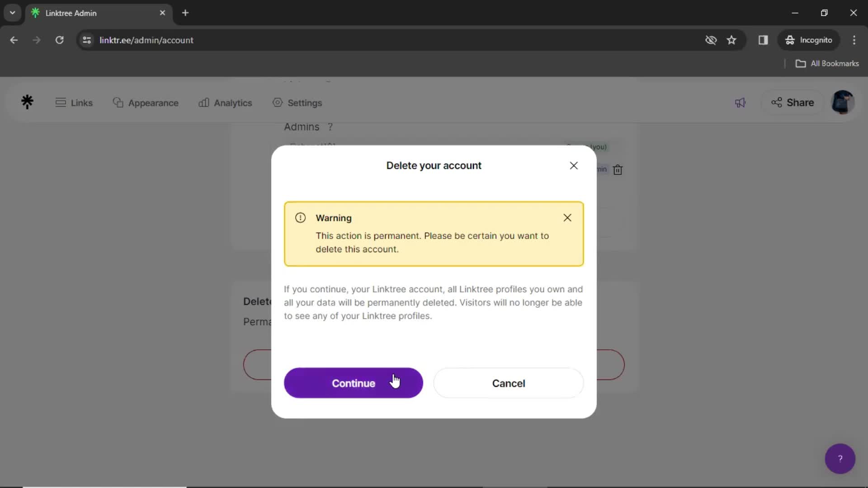Open the browser side panel icon
Viewport: 868px width, 488px height.
pos(763,40)
